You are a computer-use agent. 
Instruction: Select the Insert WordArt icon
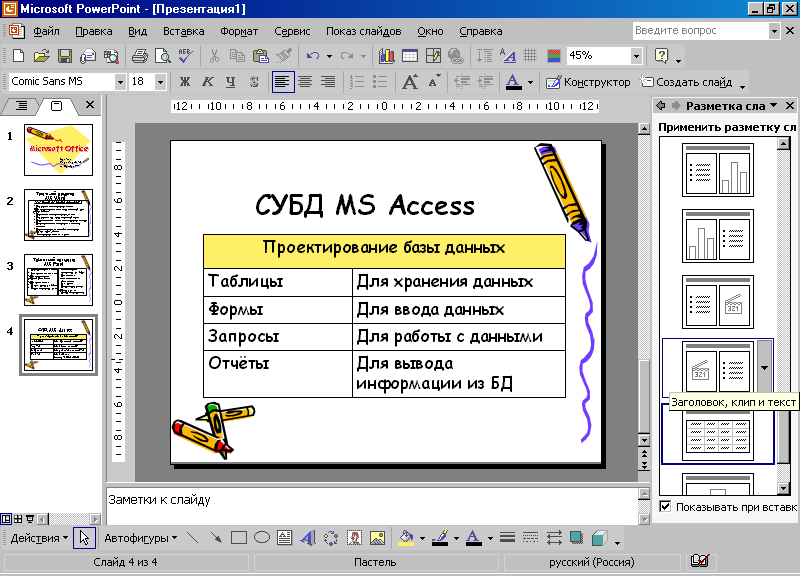pos(307,538)
